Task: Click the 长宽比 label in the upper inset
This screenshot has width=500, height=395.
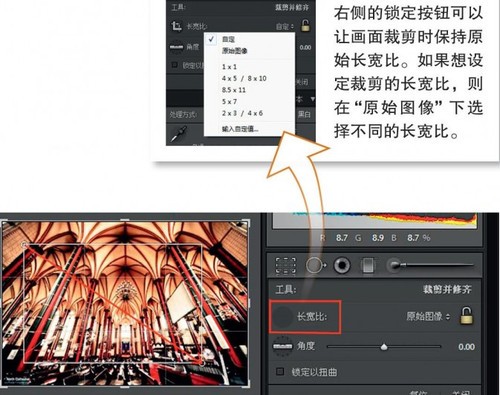Action: [x=196, y=26]
